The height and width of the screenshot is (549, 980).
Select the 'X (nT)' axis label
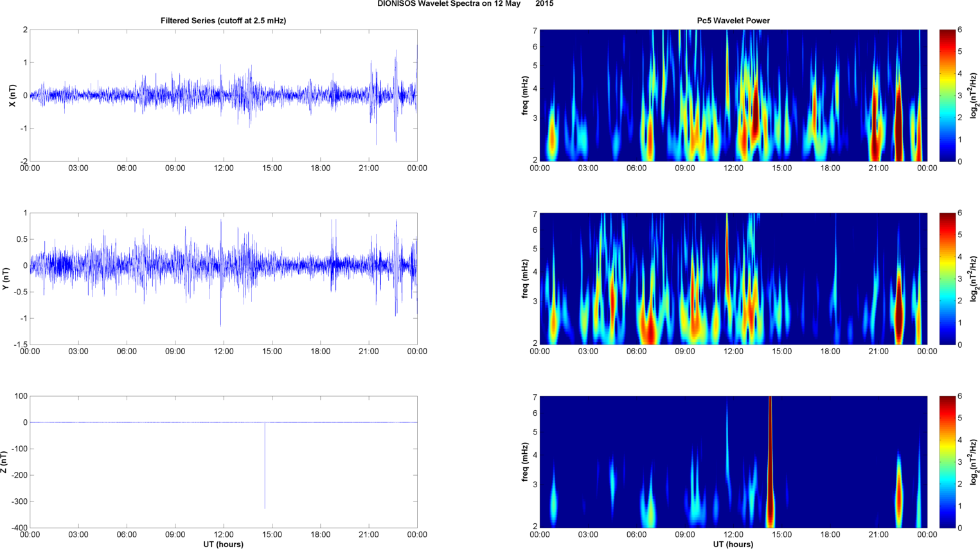pyautogui.click(x=12, y=95)
